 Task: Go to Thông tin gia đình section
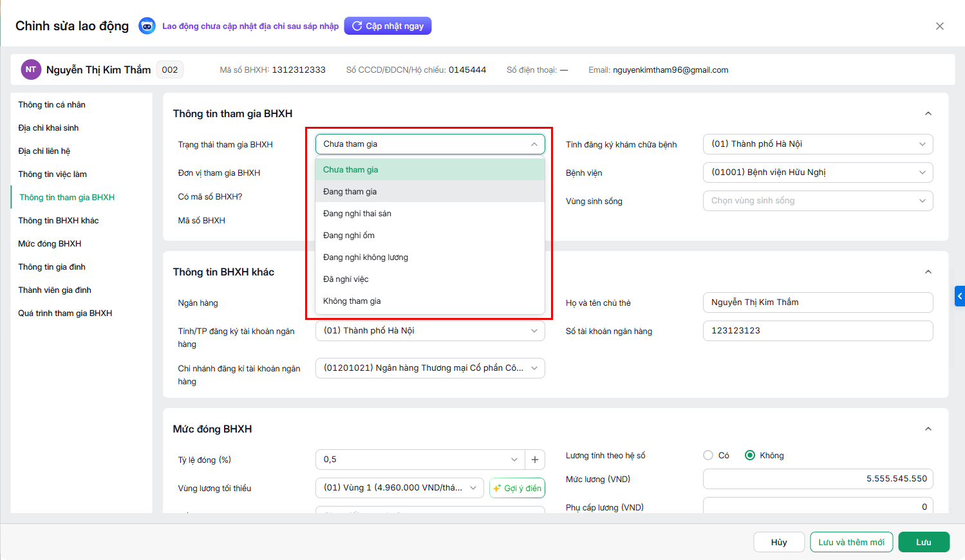click(x=52, y=267)
